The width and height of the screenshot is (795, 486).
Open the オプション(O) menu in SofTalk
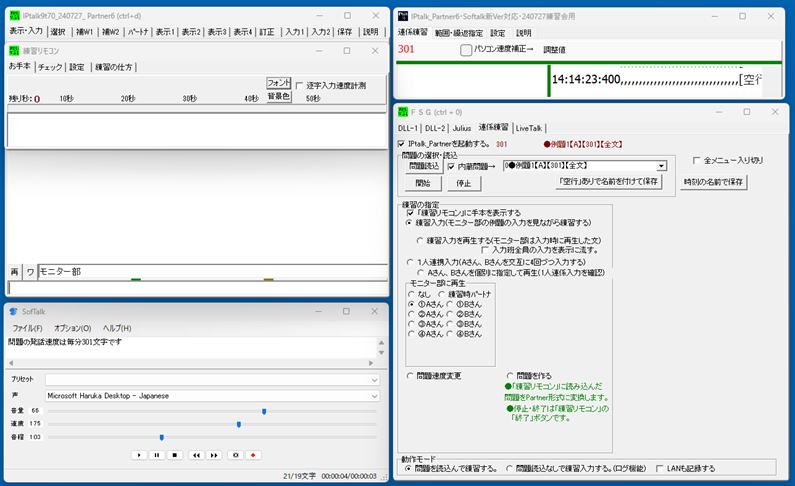pos(72,328)
